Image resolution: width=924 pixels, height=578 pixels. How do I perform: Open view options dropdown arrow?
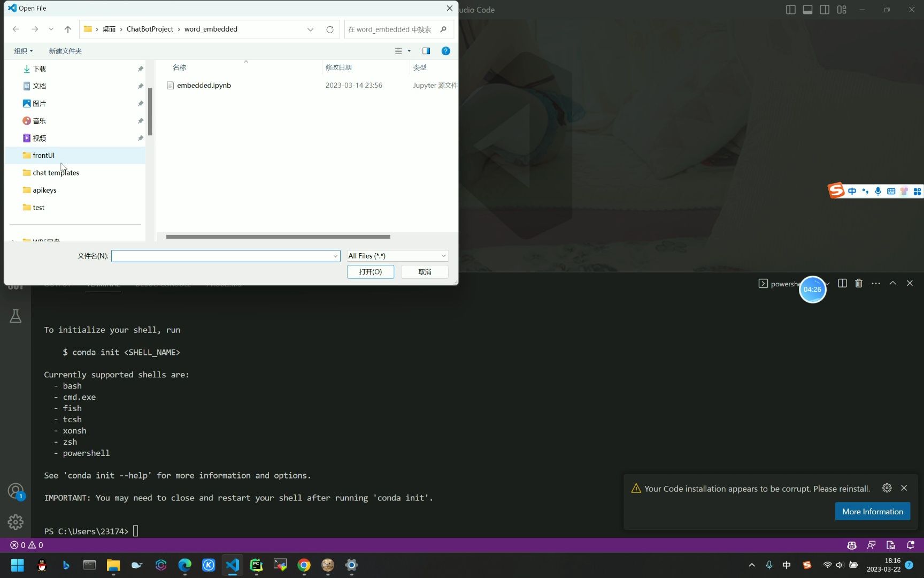pos(409,51)
